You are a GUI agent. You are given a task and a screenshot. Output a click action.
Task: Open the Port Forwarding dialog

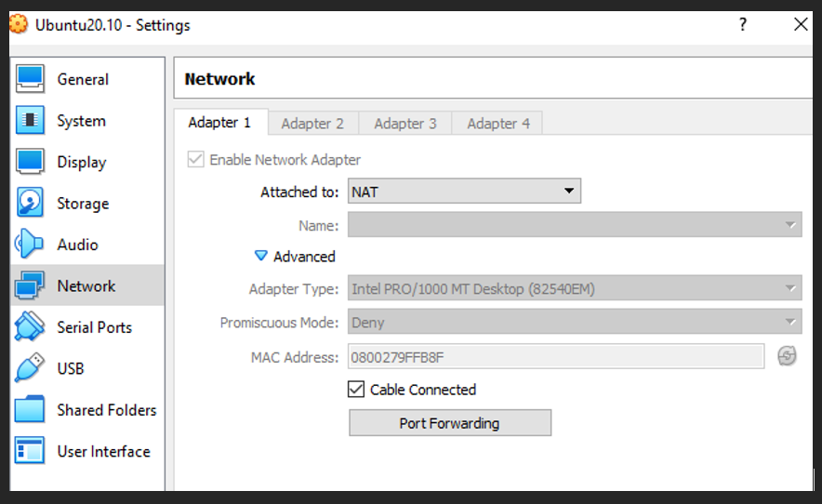click(450, 423)
